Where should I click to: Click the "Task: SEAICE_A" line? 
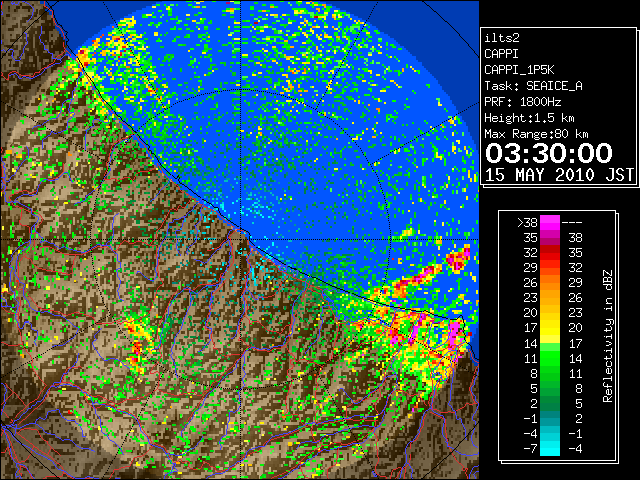(x=533, y=86)
